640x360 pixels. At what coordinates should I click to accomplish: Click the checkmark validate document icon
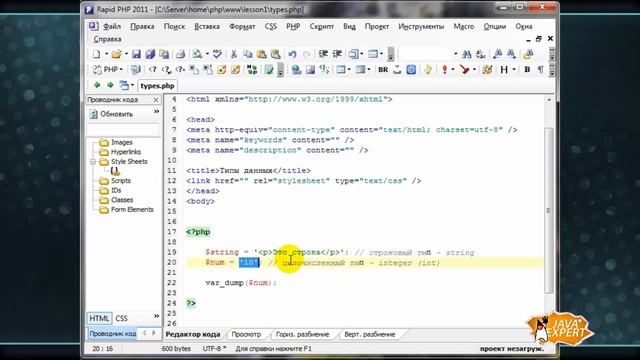269,70
